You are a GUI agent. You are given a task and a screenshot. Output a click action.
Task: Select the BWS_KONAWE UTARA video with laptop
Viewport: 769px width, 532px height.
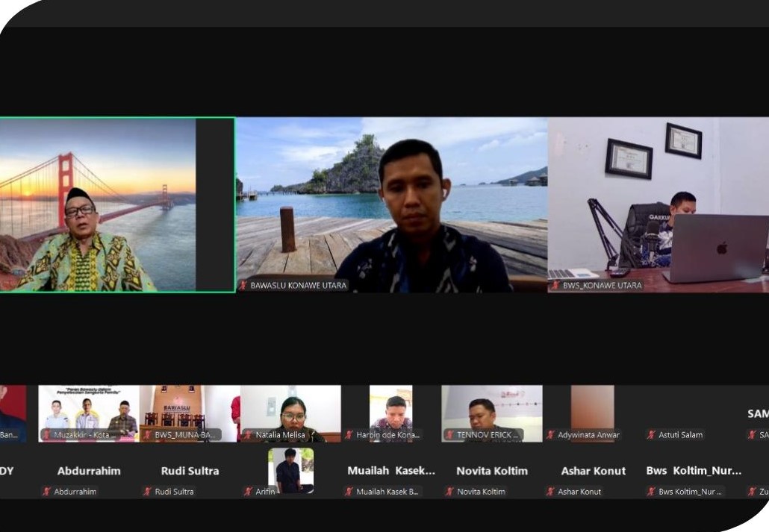click(659, 204)
